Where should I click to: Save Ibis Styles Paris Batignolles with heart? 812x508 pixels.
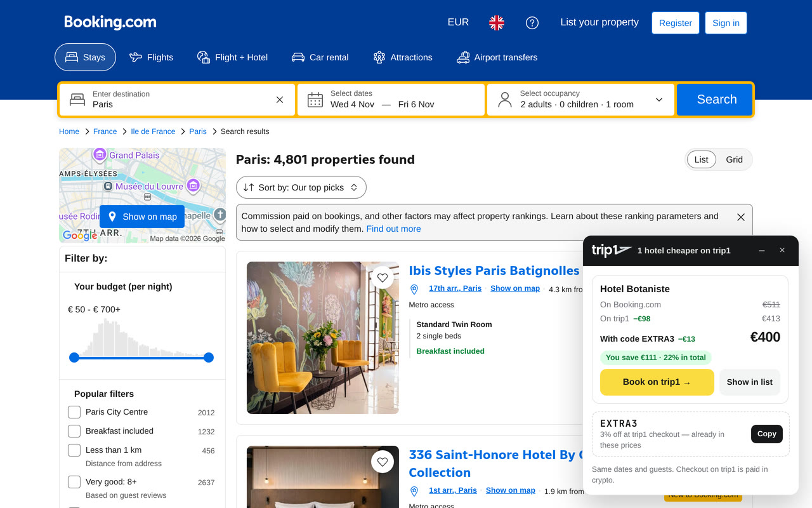(382, 277)
